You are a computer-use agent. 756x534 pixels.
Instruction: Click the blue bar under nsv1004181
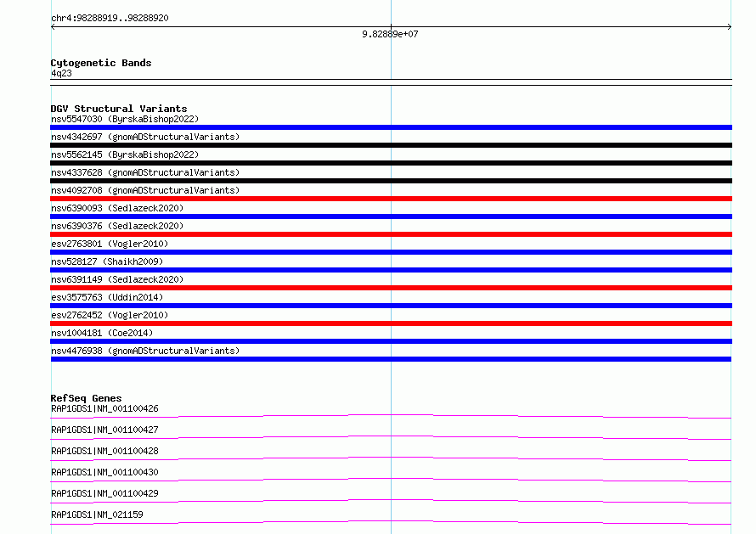click(391, 341)
